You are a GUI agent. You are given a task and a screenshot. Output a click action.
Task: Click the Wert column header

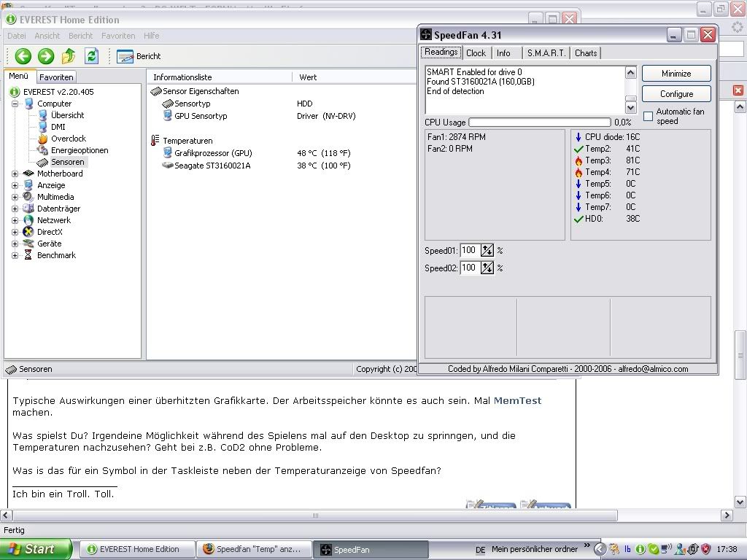[x=355, y=77]
